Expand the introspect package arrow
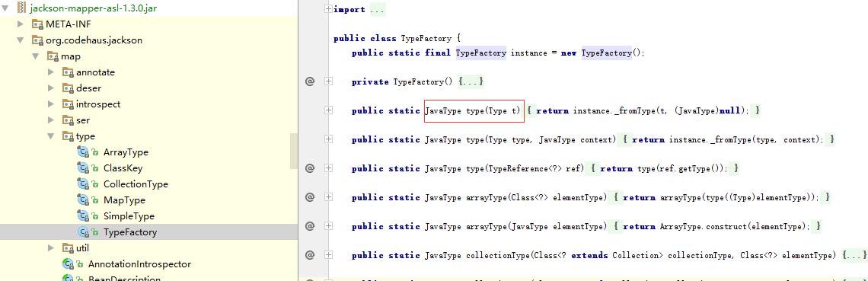 click(x=51, y=104)
